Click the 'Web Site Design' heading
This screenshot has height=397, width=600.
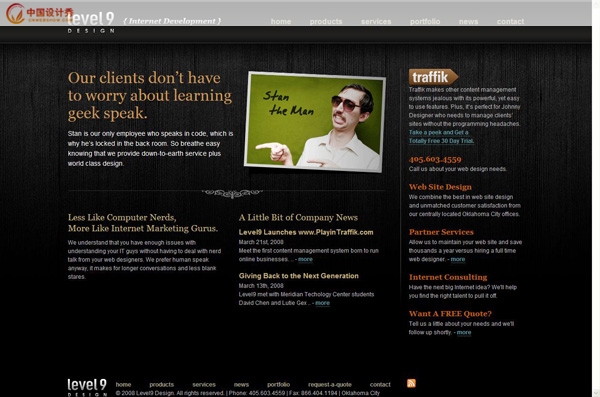coord(440,187)
